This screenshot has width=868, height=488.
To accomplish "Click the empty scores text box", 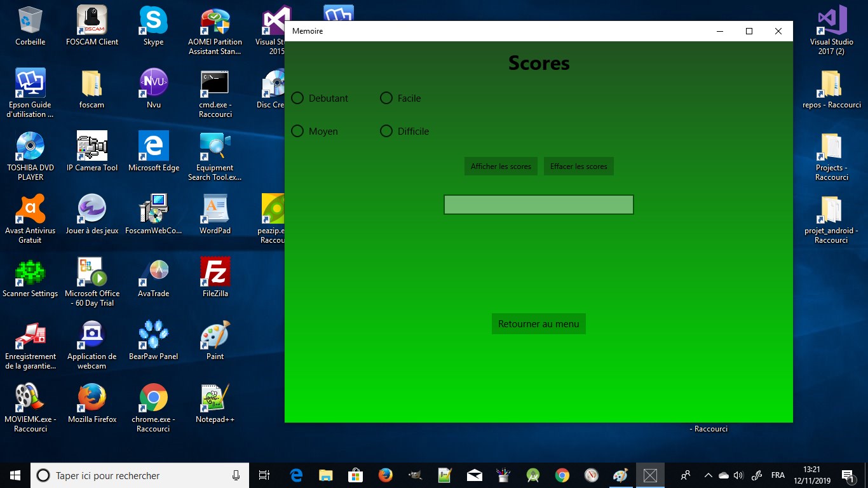I will coord(538,205).
